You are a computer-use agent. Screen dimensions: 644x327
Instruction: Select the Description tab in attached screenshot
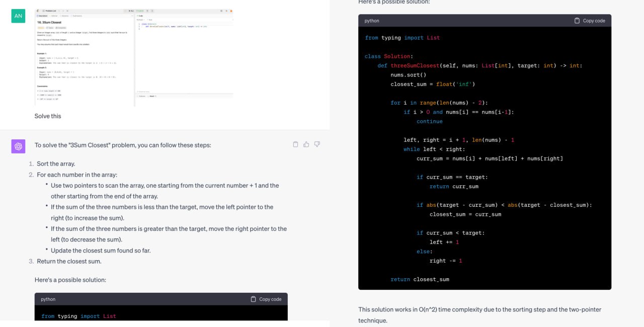pos(41,16)
